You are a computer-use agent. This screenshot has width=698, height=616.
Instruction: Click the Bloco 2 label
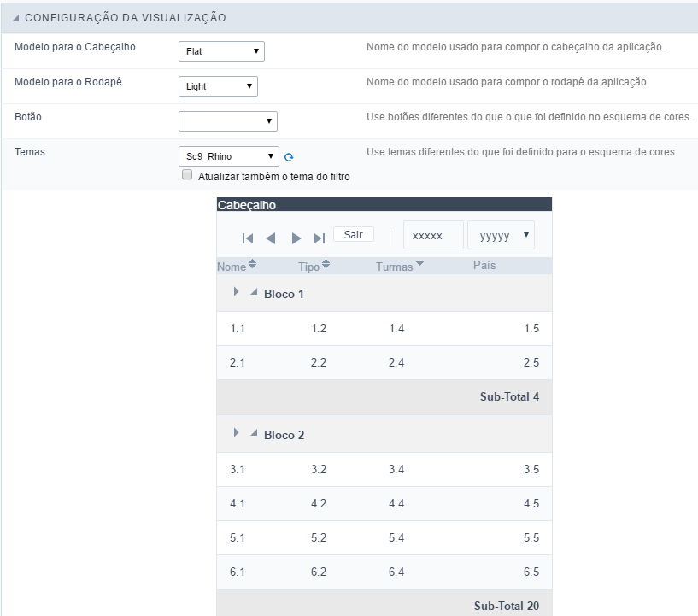[x=284, y=435]
